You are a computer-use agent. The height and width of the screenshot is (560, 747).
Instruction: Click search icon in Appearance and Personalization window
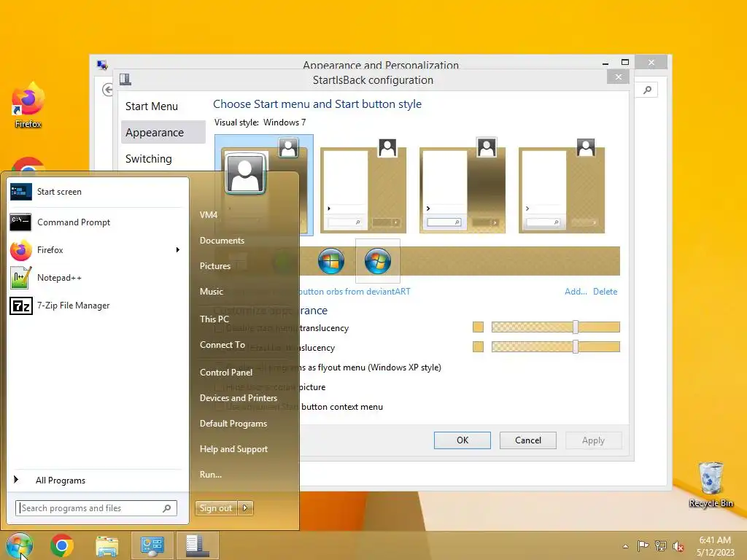(647, 90)
